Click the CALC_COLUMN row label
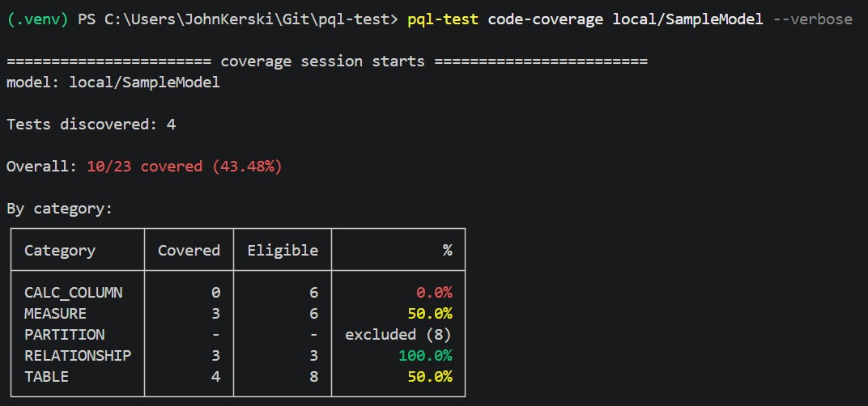868x406 pixels. pyautogui.click(x=73, y=292)
